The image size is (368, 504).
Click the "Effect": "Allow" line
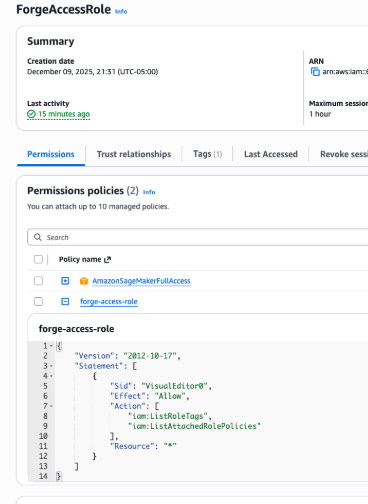point(150,396)
